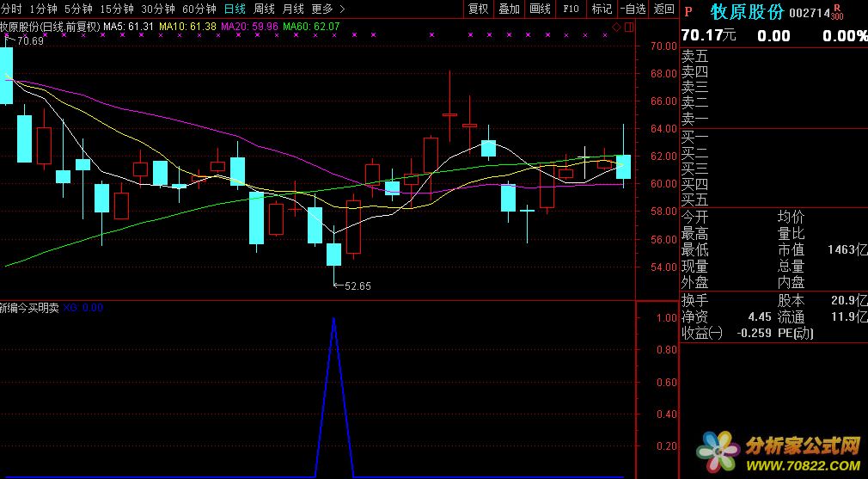Click the 标记 mark button
Image resolution: width=868 pixels, height=479 pixels.
pyautogui.click(x=602, y=9)
